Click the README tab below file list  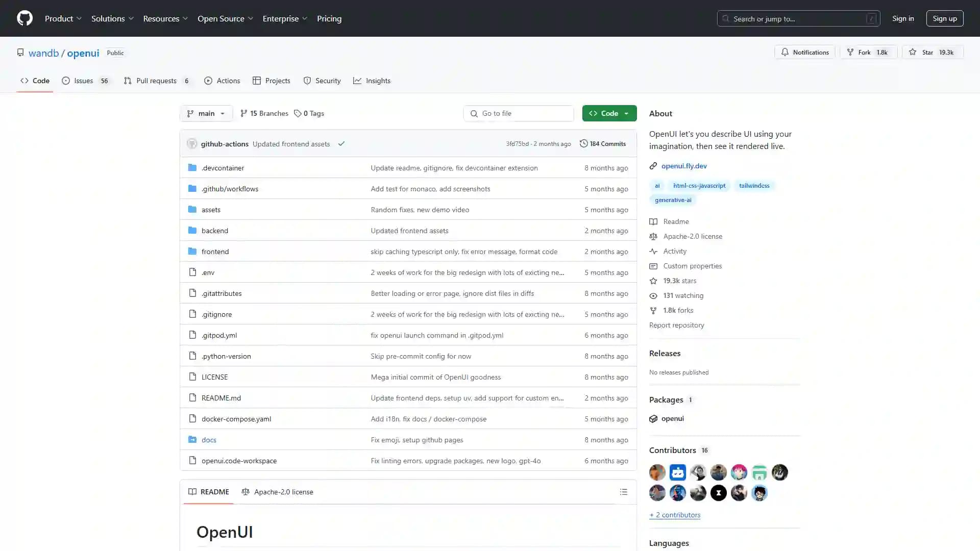point(208,492)
